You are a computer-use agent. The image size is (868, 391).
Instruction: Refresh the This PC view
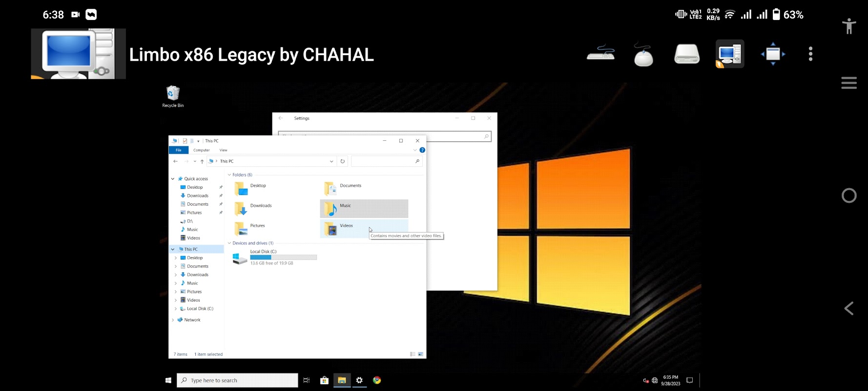(x=343, y=161)
